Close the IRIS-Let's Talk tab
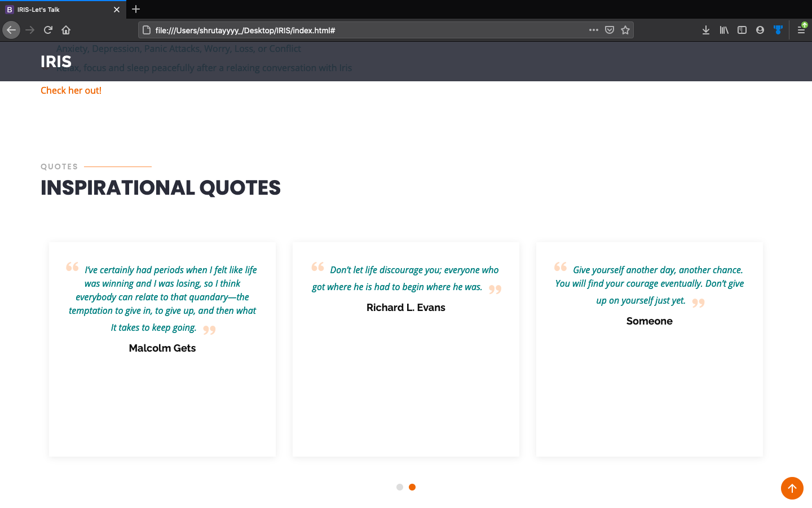 (x=117, y=10)
